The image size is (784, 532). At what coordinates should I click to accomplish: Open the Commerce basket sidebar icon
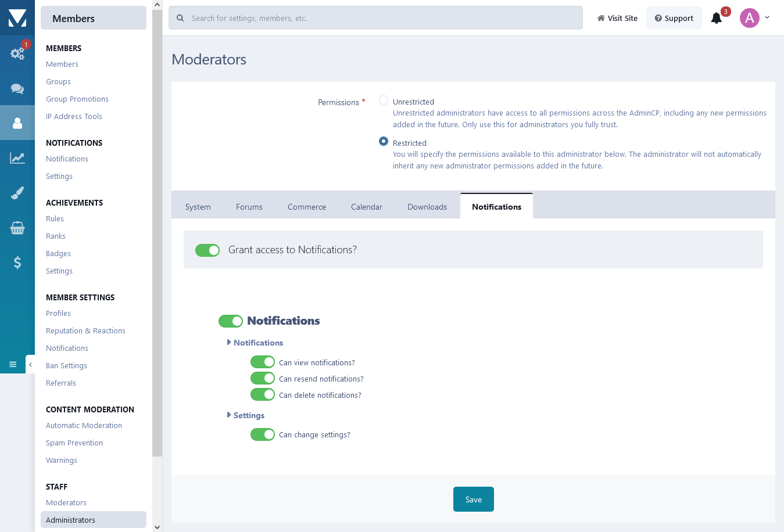(17, 228)
